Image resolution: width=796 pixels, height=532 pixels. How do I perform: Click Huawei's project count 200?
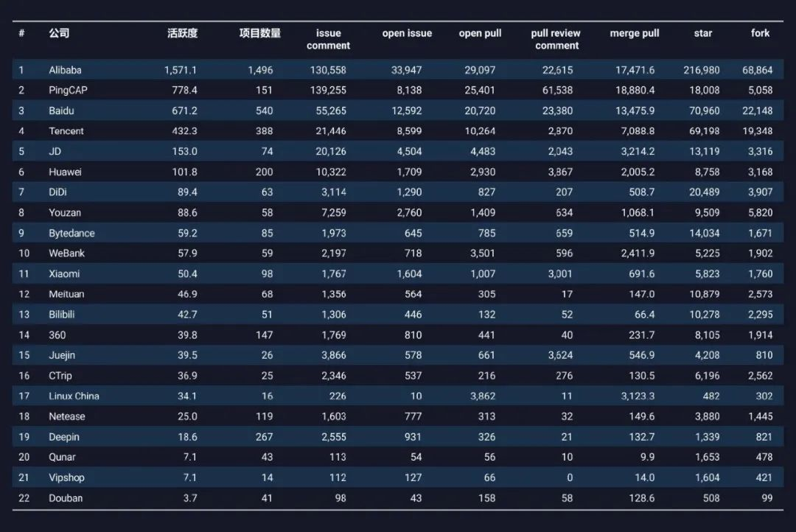pos(264,172)
